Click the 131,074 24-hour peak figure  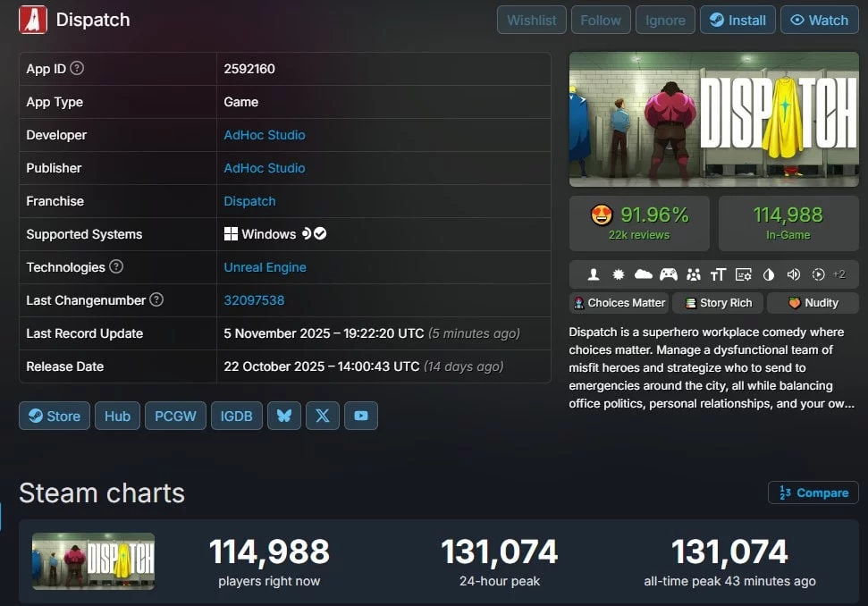(x=500, y=552)
